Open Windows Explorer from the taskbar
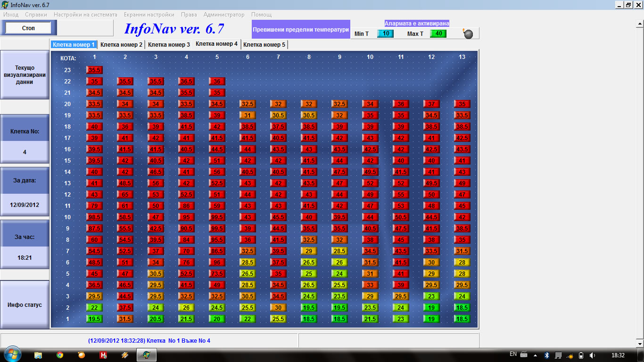This screenshot has height=362, width=644. click(x=38, y=355)
